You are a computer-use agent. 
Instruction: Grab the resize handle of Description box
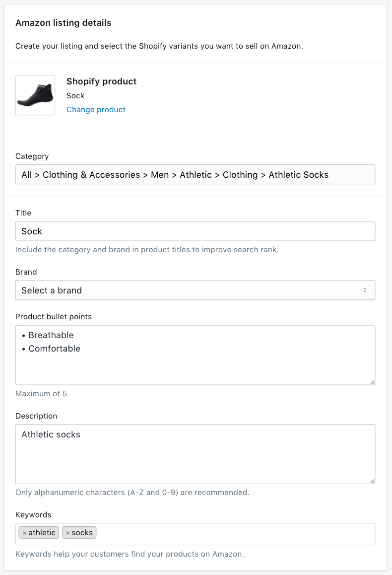tap(372, 481)
